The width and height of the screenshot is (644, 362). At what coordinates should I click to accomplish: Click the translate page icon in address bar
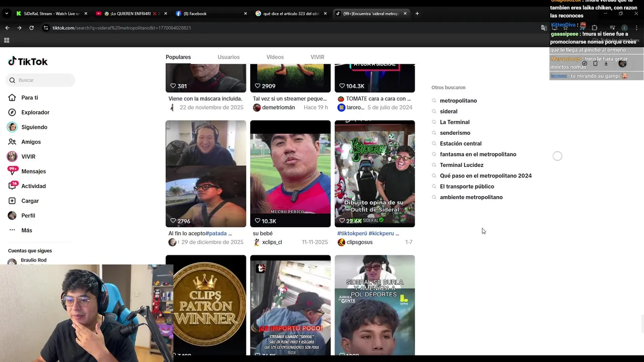coord(544,28)
